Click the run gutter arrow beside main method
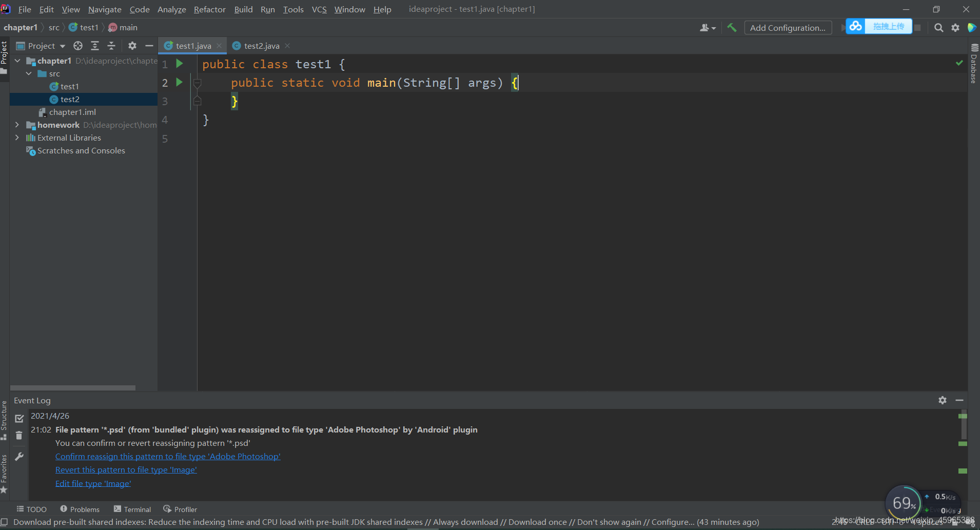Image resolution: width=980 pixels, height=530 pixels. pyautogui.click(x=179, y=82)
